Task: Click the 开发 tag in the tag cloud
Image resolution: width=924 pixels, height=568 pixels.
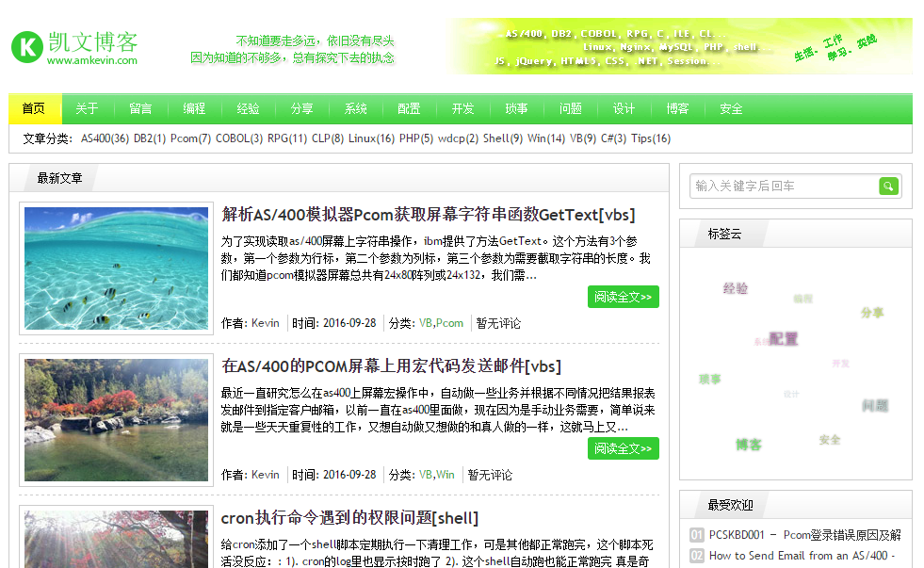Action: pos(841,364)
